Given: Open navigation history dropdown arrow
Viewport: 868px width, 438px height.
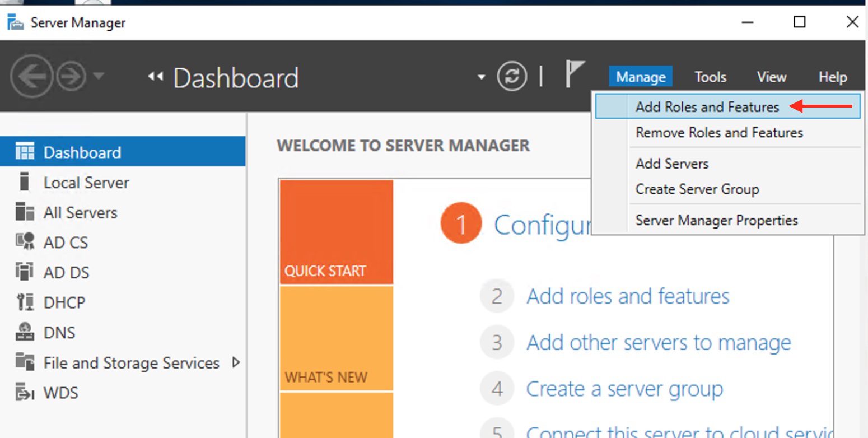Looking at the screenshot, I should pyautogui.click(x=98, y=75).
